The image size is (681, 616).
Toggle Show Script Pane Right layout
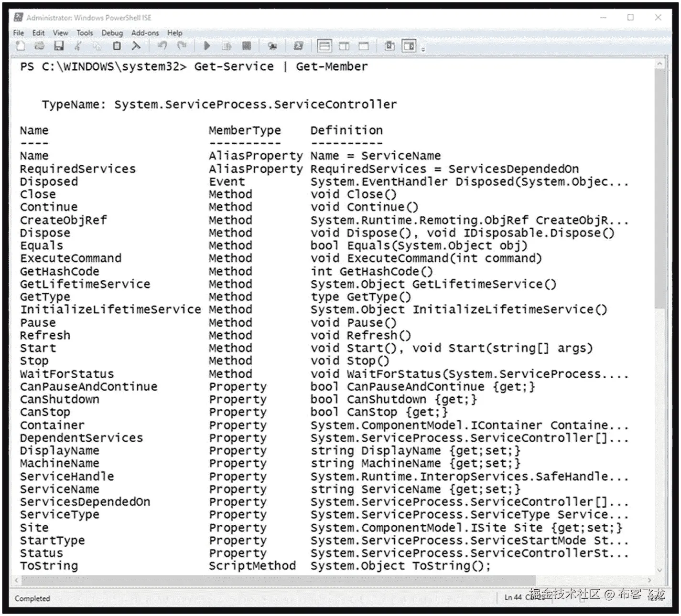point(344,46)
